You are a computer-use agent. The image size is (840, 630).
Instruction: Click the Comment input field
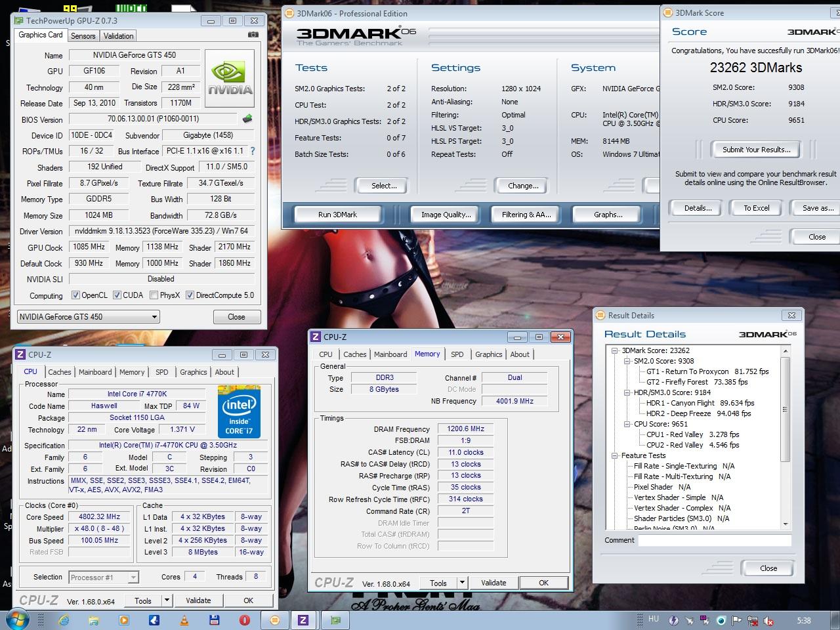click(x=715, y=540)
